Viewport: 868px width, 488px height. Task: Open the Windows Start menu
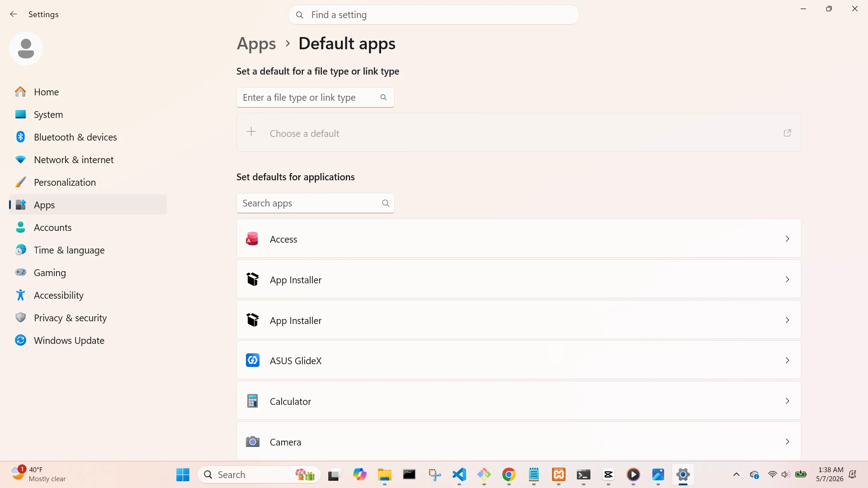click(x=183, y=474)
